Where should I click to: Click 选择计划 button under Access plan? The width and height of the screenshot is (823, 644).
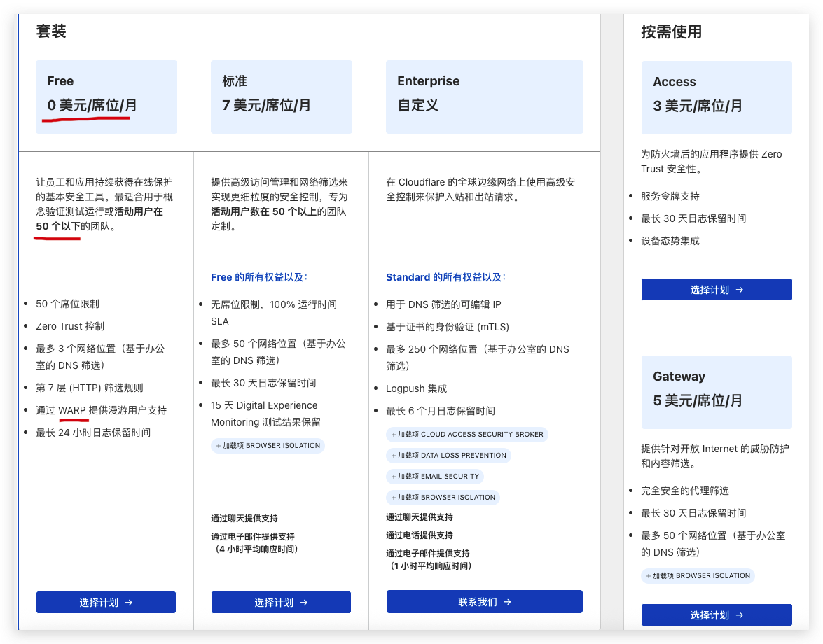tap(717, 290)
